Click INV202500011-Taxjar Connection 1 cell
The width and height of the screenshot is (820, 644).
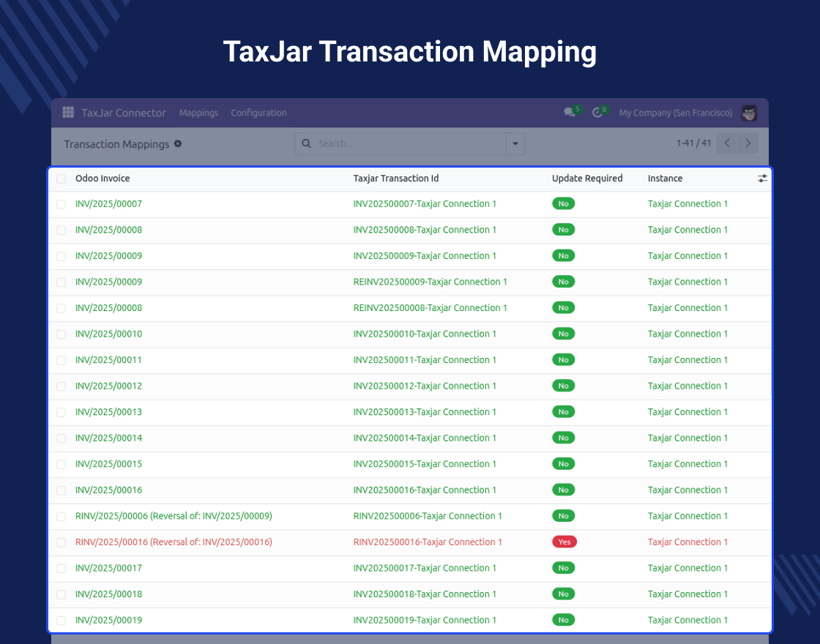click(425, 359)
